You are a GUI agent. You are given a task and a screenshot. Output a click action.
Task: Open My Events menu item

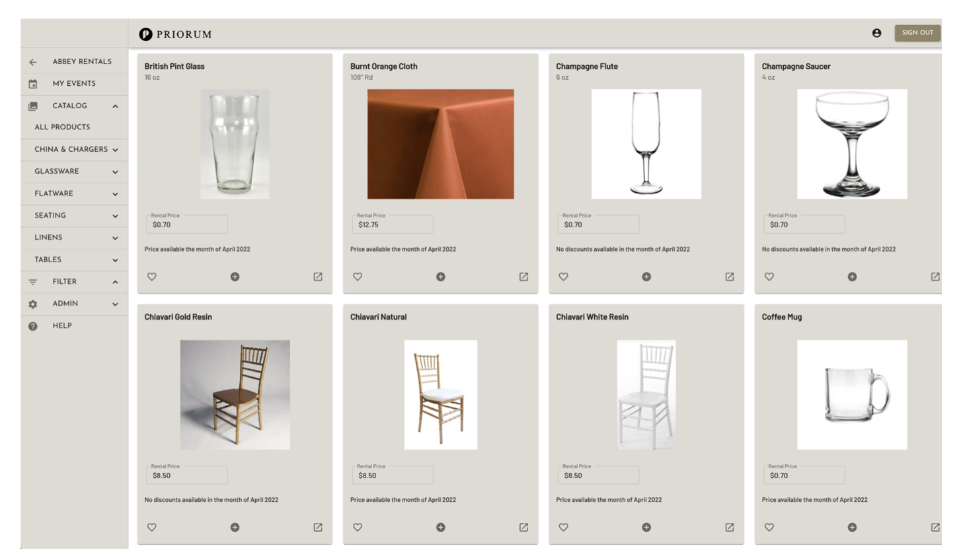click(75, 84)
